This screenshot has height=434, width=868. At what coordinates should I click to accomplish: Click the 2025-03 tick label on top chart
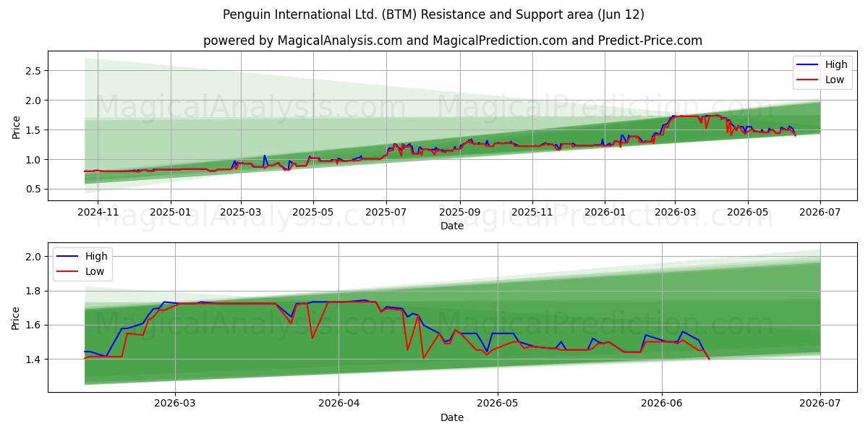pyautogui.click(x=241, y=213)
